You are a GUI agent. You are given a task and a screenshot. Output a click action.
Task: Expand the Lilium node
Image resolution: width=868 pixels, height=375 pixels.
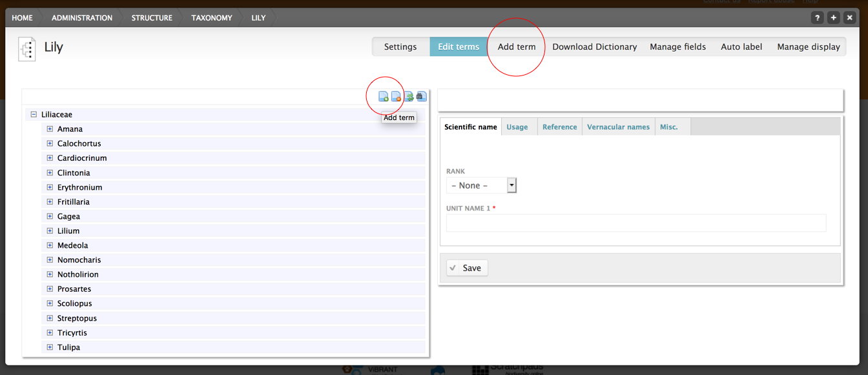(x=50, y=231)
